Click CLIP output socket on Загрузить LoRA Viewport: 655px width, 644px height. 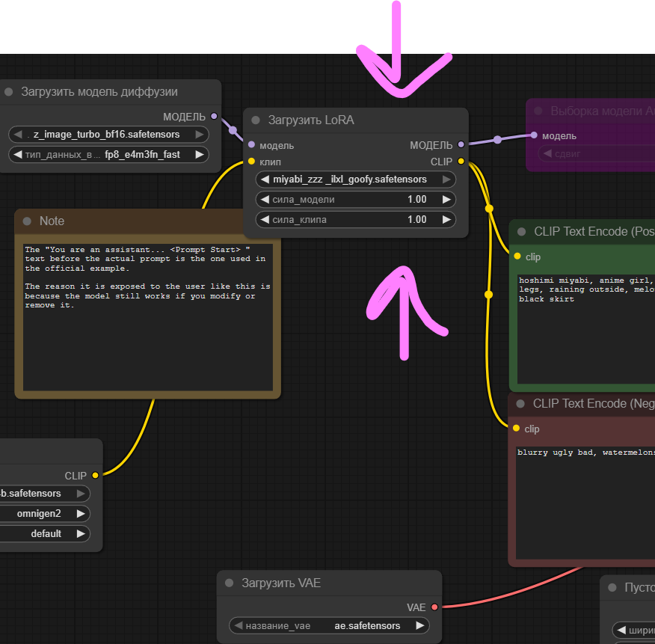click(461, 161)
